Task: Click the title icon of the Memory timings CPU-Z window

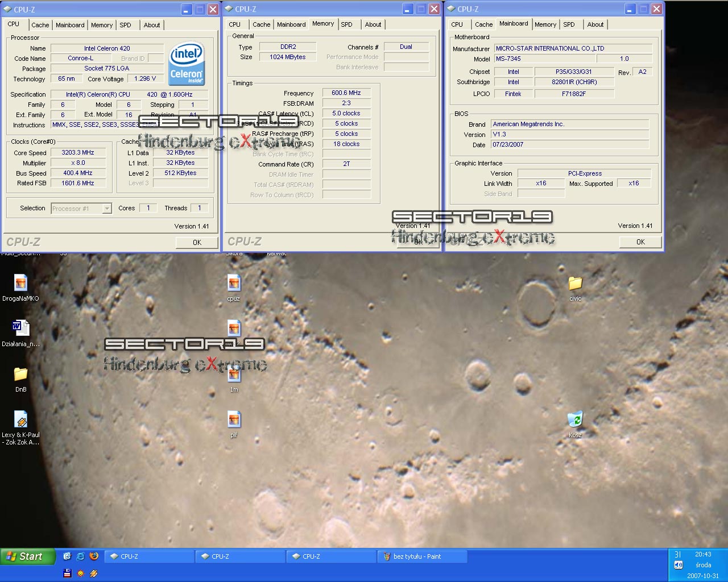Action: click(x=229, y=9)
